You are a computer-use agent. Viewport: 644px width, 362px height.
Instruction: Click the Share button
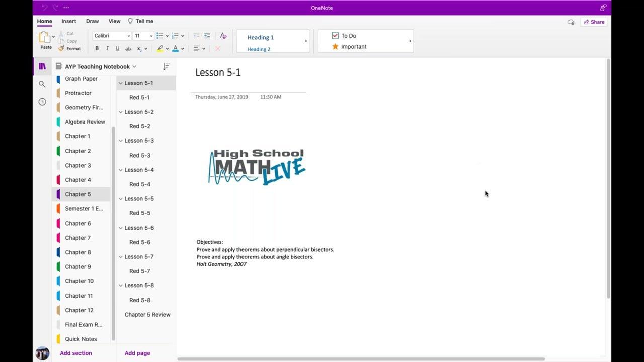click(594, 22)
